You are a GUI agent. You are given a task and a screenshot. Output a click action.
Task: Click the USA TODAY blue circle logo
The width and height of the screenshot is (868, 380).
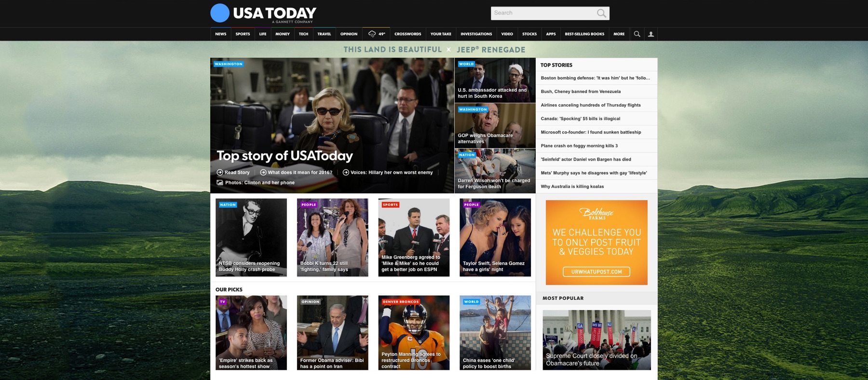click(220, 13)
